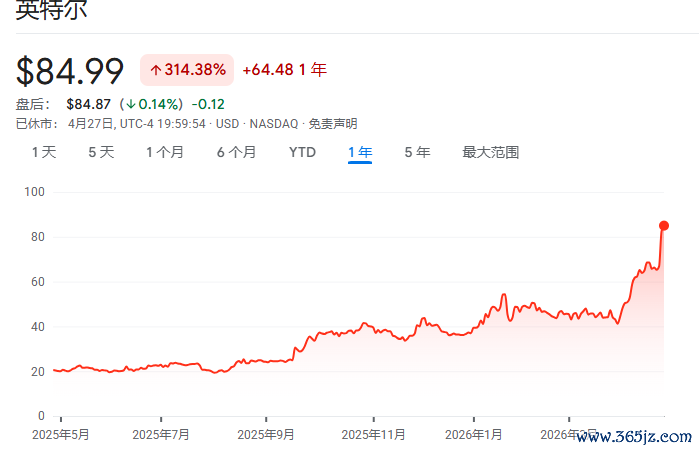Viewport: 699px width, 452px height.
Task: Switch to the 1个月 range tab
Action: click(165, 152)
